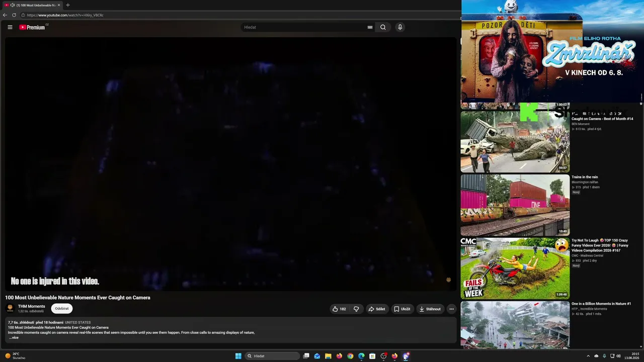The image size is (644, 362).
Task: Open 'CMC - Madness Central' channel
Action: (x=587, y=255)
